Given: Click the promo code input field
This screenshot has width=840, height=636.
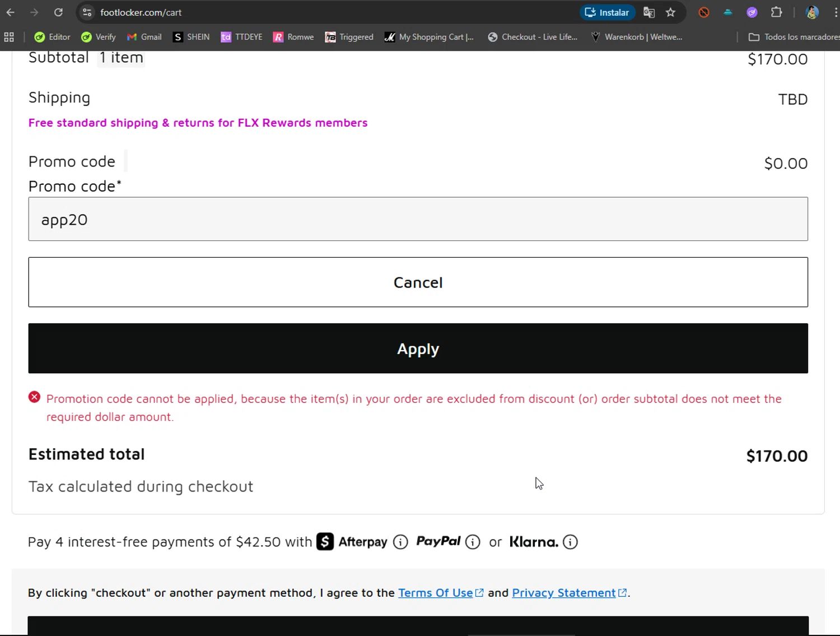Looking at the screenshot, I should 418,219.
